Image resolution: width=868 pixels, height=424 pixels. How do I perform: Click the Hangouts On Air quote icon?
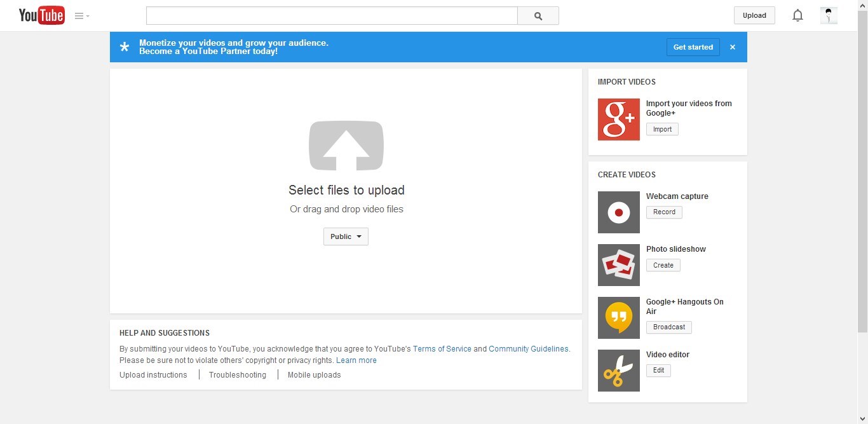point(619,318)
